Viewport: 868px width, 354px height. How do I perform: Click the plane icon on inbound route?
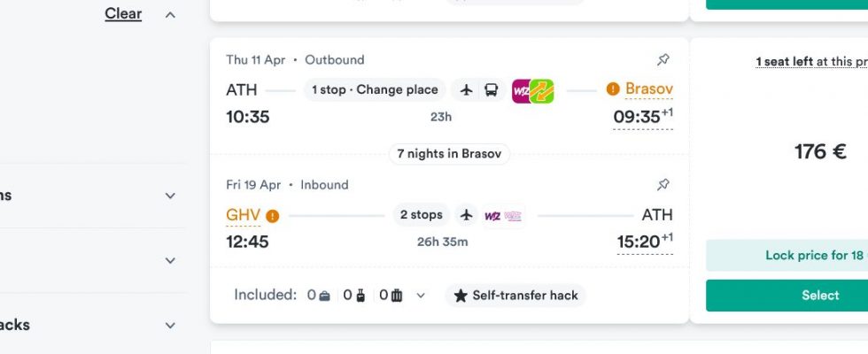click(x=467, y=215)
